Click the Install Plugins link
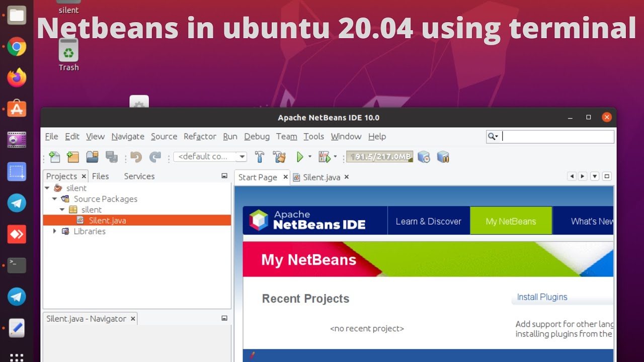 [542, 297]
